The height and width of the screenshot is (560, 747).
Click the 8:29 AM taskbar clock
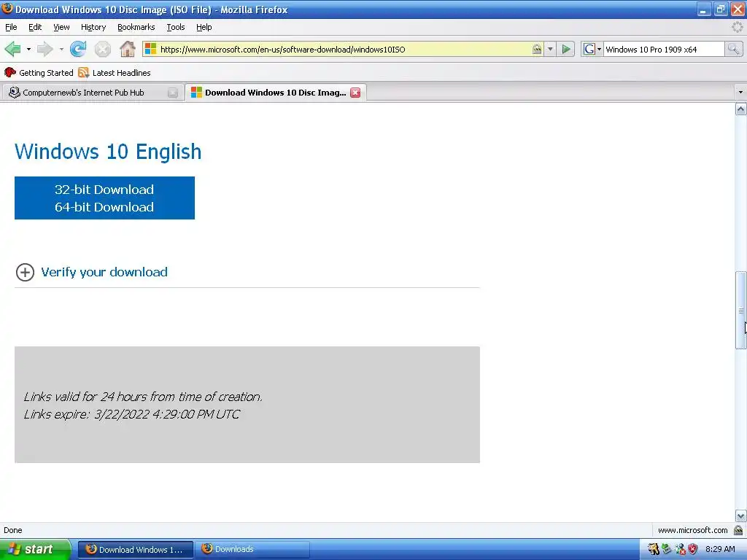720,549
